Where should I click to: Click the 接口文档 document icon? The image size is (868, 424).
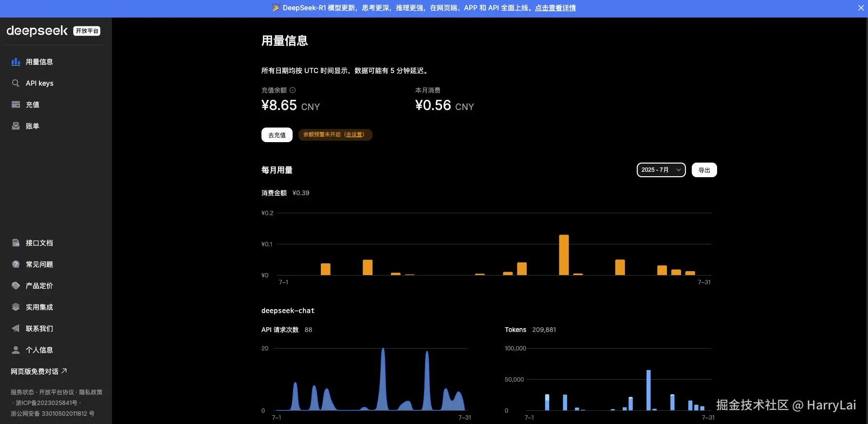point(16,243)
